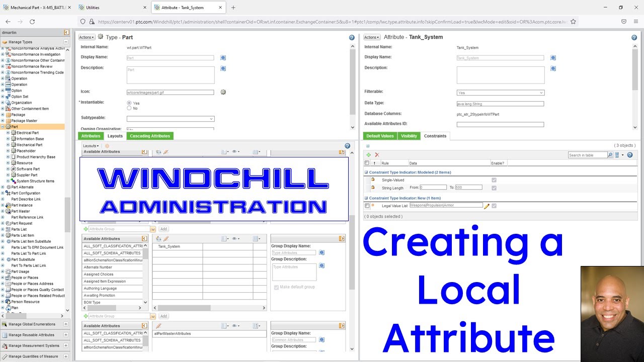The width and height of the screenshot is (644, 362).
Task: Open the Actions menu for Type Part
Action: (87, 37)
